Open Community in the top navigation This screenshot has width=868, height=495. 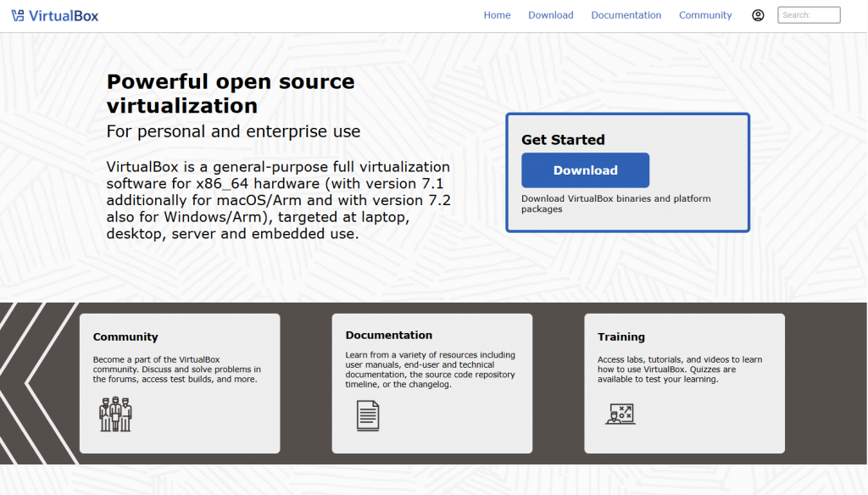705,15
